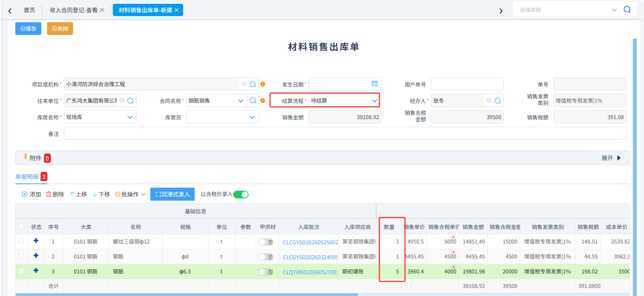Toggle 甲供材 switch on row 2

[x=265, y=257]
